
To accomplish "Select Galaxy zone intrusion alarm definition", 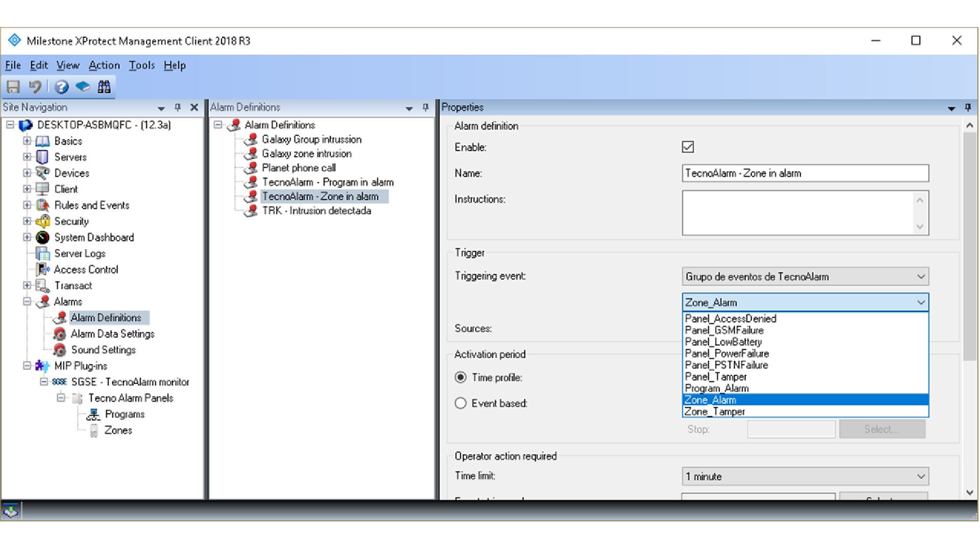I will (x=307, y=154).
